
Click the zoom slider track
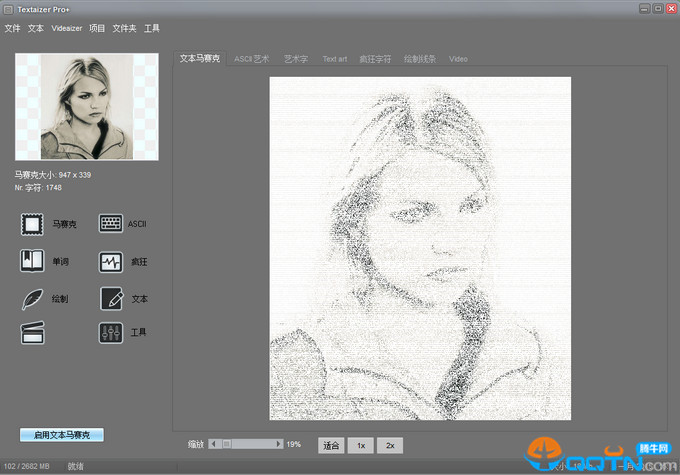click(x=250, y=443)
